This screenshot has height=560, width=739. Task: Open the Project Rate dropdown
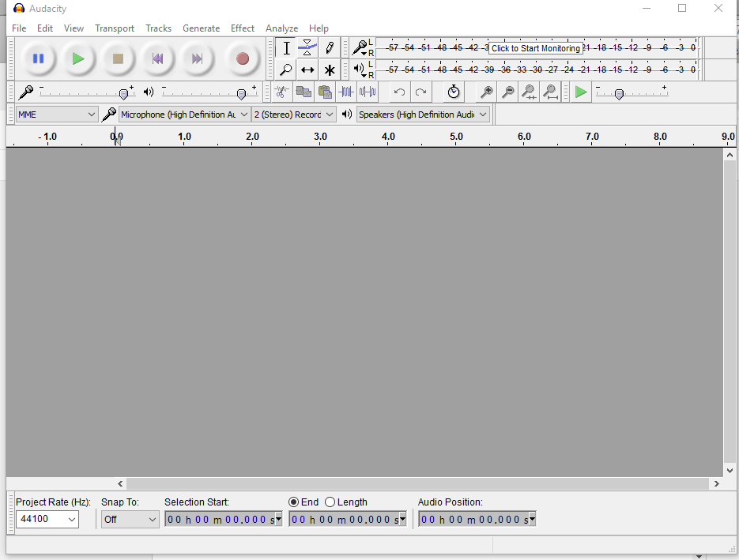click(47, 519)
